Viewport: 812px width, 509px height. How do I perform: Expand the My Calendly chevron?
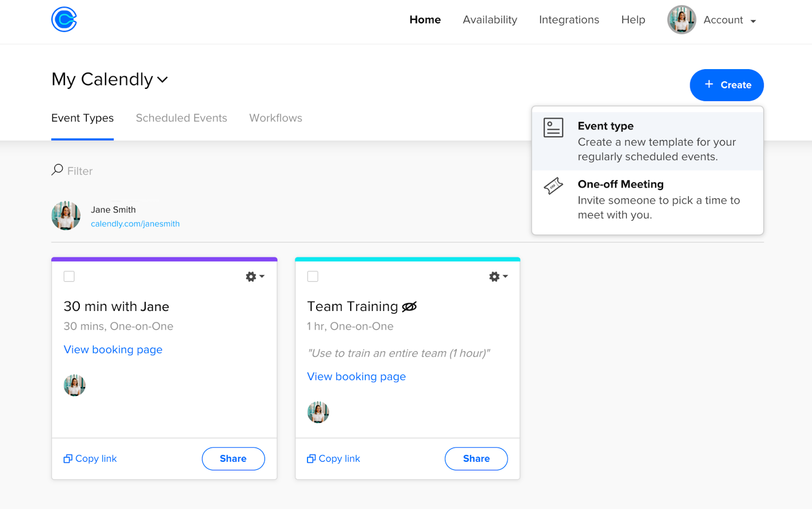coord(162,80)
